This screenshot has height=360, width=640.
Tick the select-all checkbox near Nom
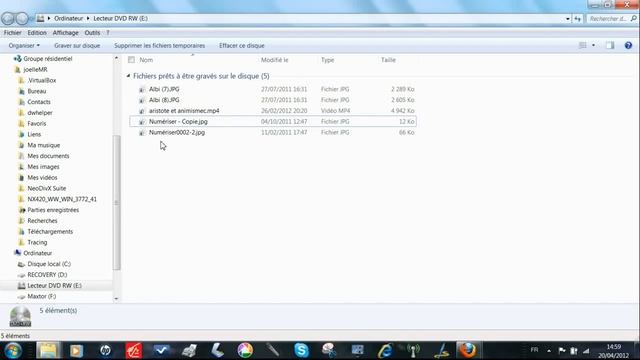[131, 60]
